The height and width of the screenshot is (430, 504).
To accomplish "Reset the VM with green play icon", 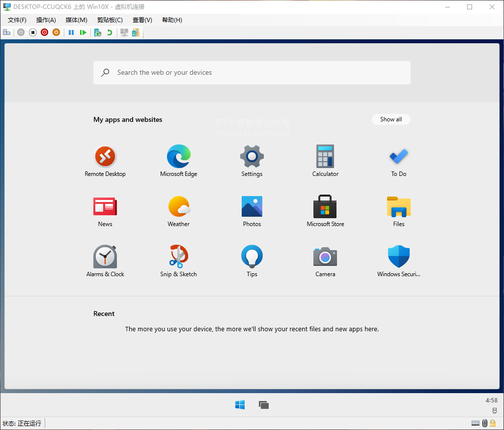I will pos(83,32).
